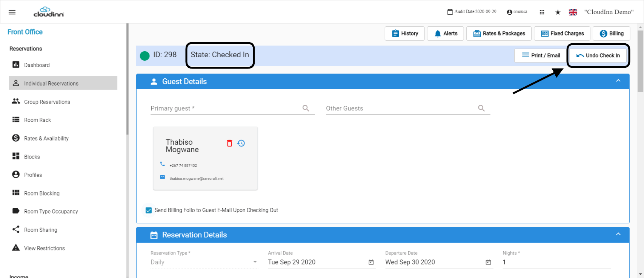The image size is (644, 278).
Task: Click Undo Check In button
Action: (598, 55)
